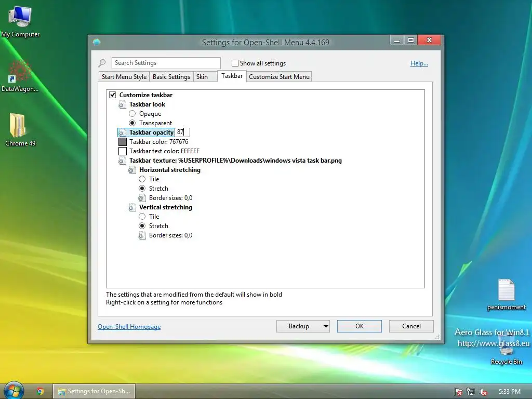The image size is (532, 399).
Task: Launch Chrome from the taskbar
Action: 41,391
